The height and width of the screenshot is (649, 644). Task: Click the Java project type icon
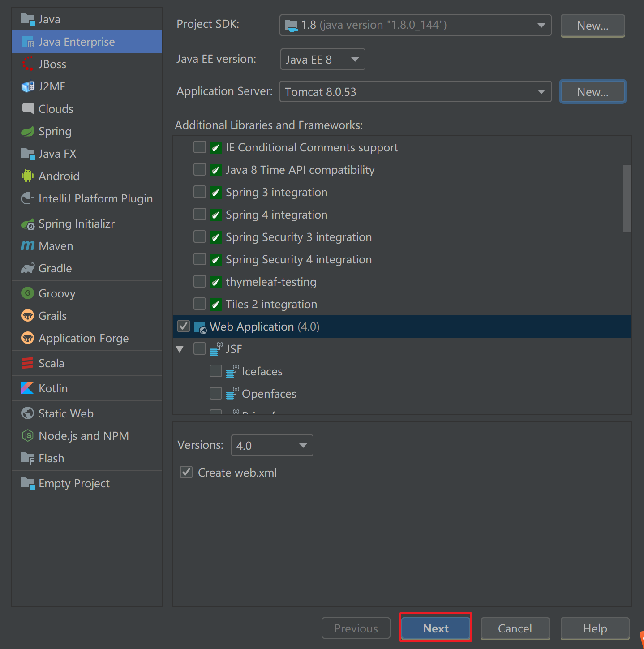pos(28,20)
